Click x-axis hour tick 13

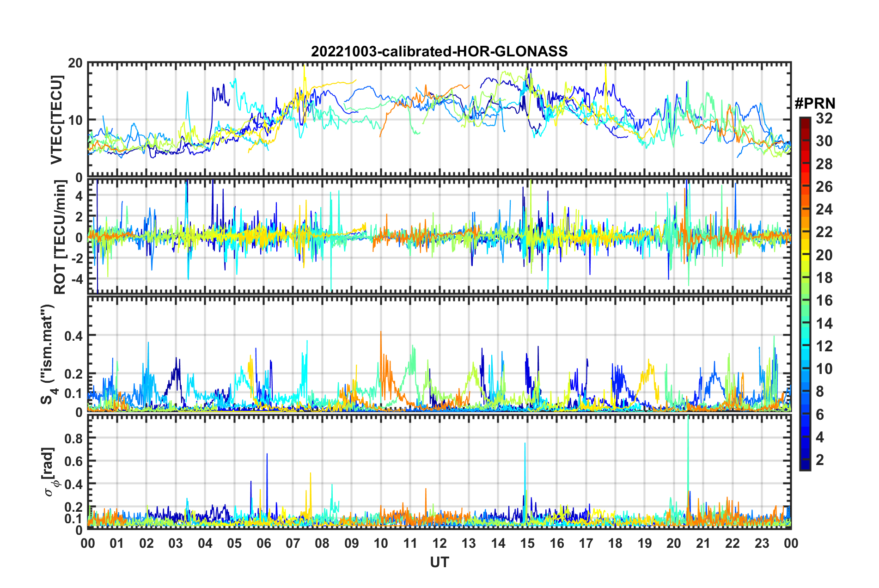click(x=469, y=543)
